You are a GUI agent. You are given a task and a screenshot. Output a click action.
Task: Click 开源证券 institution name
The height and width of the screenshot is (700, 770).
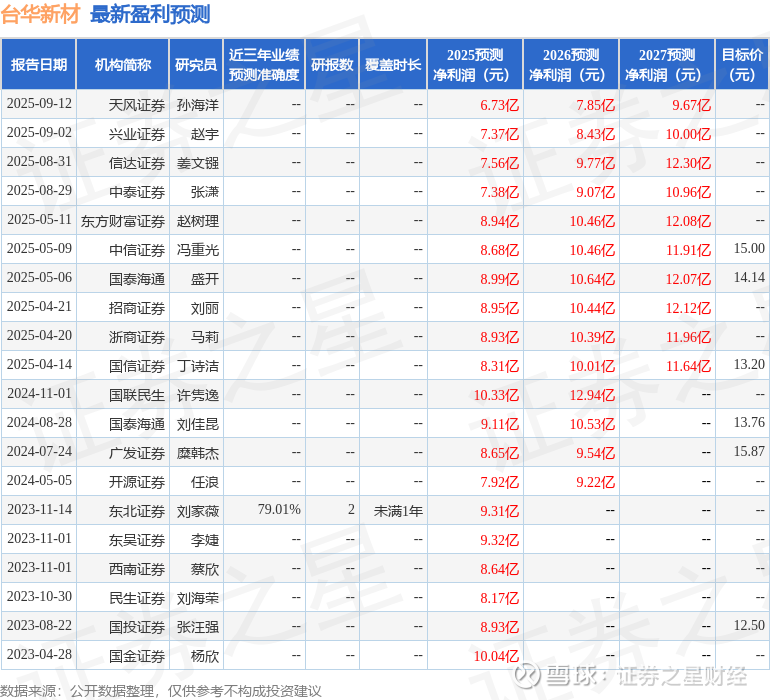tap(137, 482)
